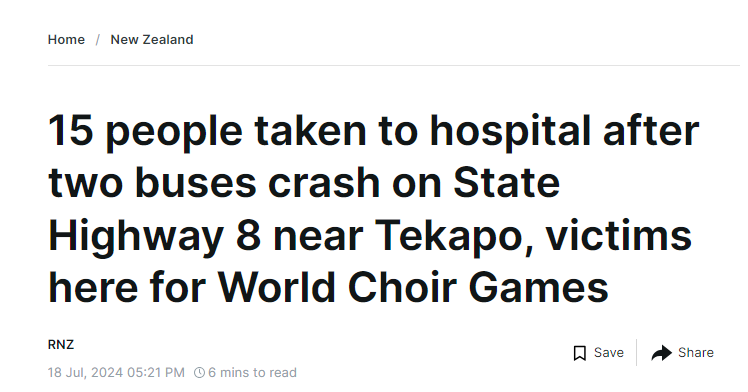Click the slash separator between breadcrumbs
This screenshot has width=748, height=392.
(98, 40)
